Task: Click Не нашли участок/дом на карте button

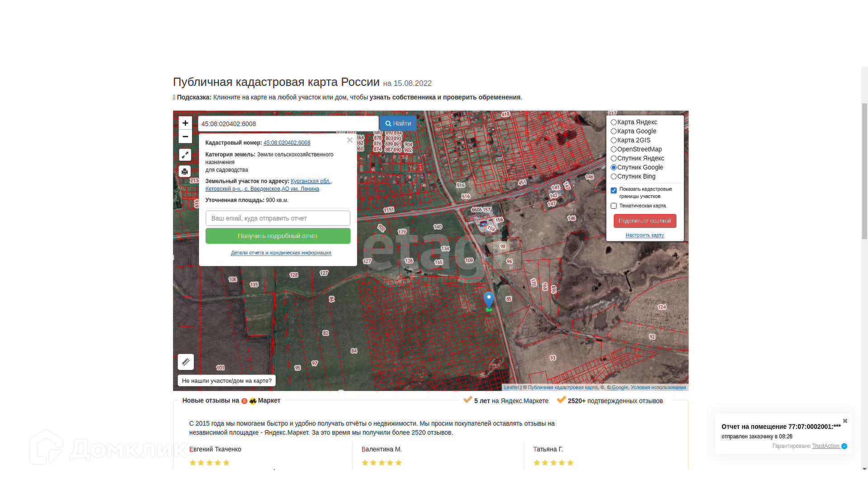Action: pos(226,381)
